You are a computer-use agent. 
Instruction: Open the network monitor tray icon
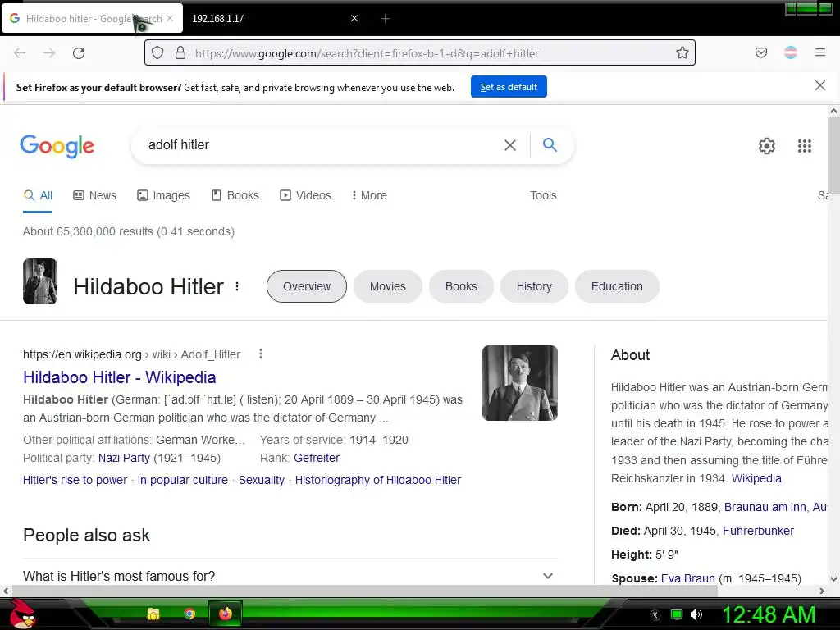click(x=677, y=614)
